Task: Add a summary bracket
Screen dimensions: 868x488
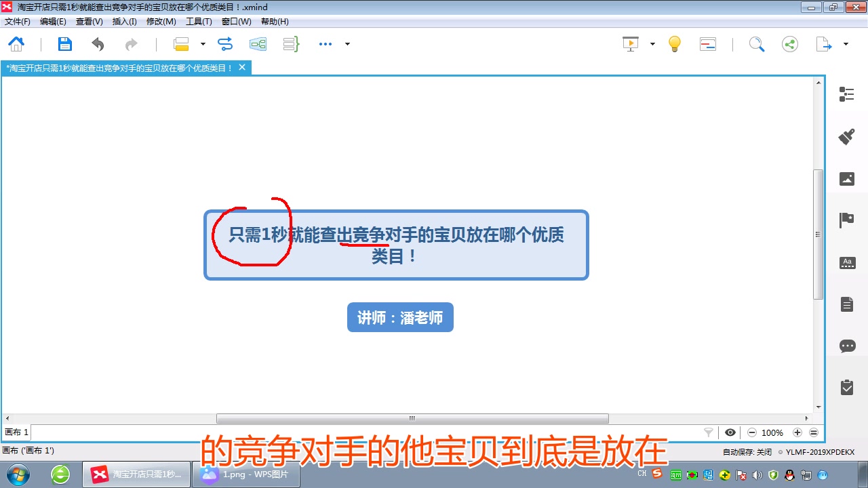Action: click(x=291, y=44)
